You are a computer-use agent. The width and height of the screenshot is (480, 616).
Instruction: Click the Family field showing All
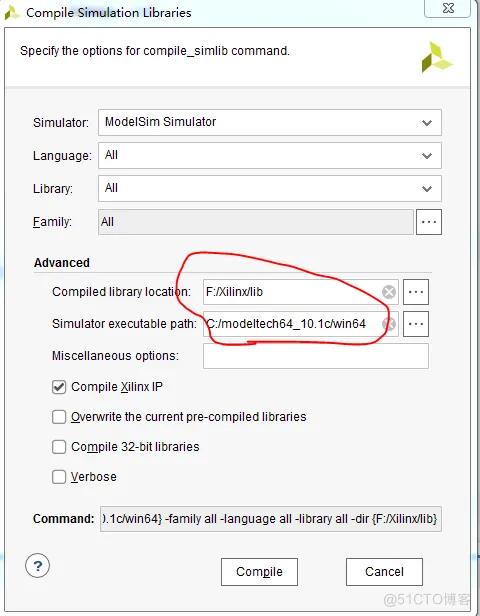tap(256, 222)
